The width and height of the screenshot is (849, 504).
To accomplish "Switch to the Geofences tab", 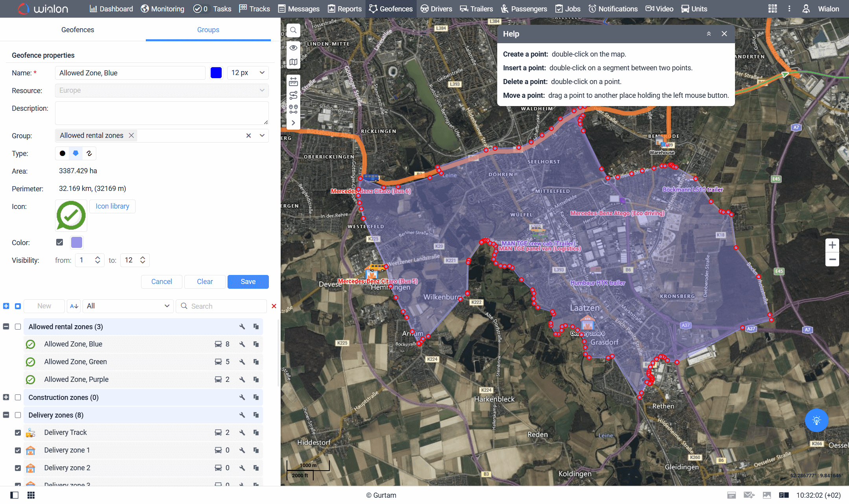I will pyautogui.click(x=77, y=29).
